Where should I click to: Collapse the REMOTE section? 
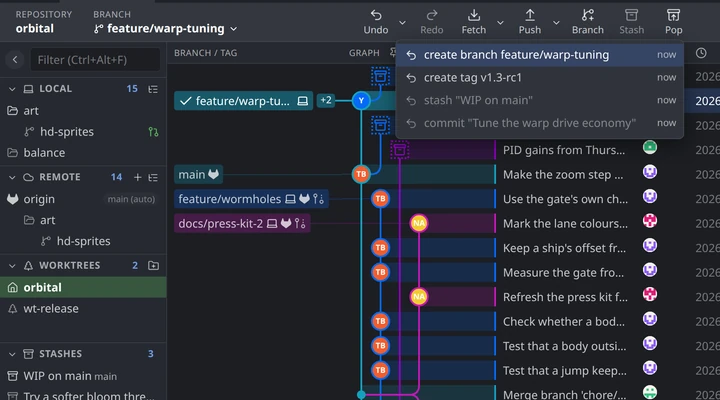[12, 177]
